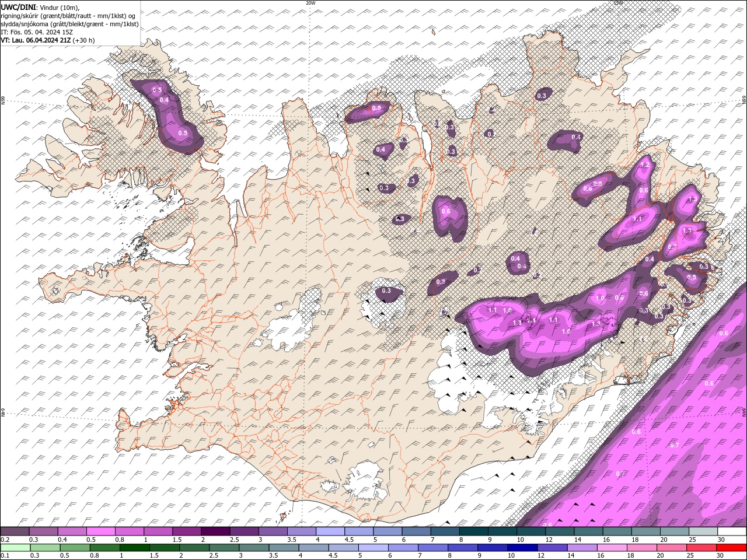Screen dimensions: 747x560
Task: Click the upper-row swatch between 12 and 14
Action: (560, 531)
